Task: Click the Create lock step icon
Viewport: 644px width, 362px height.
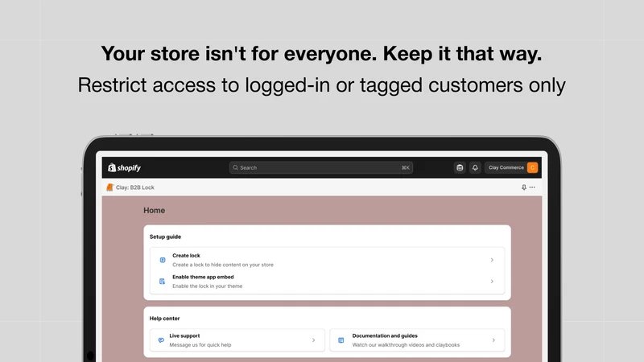Action: 163,260
